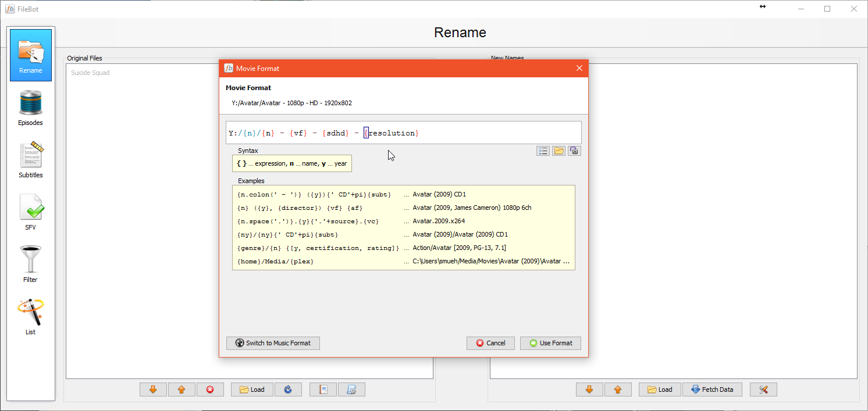
Task: Open the Episodes panel
Action: point(31,109)
